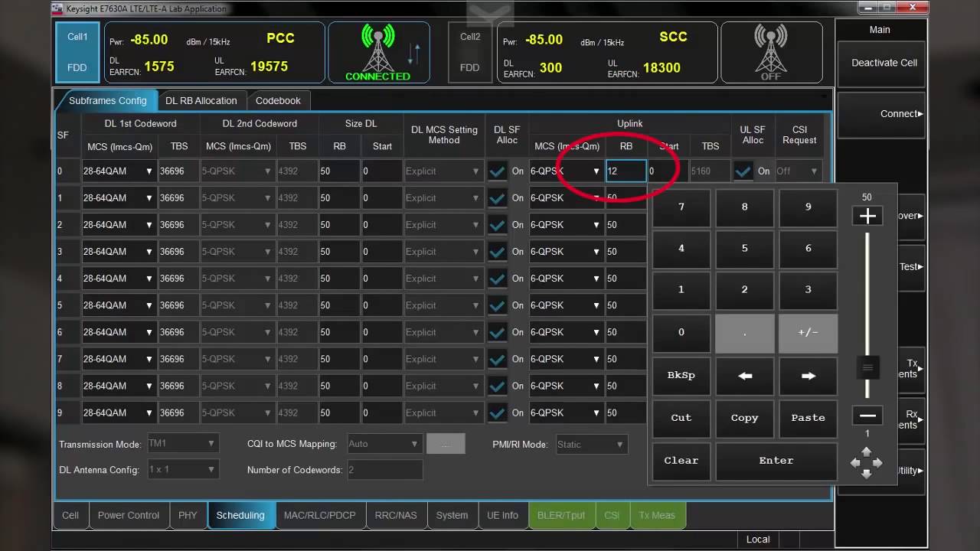980x551 pixels.
Task: Open the MAC/RLC/PDCP bottom tab
Action: (x=320, y=515)
